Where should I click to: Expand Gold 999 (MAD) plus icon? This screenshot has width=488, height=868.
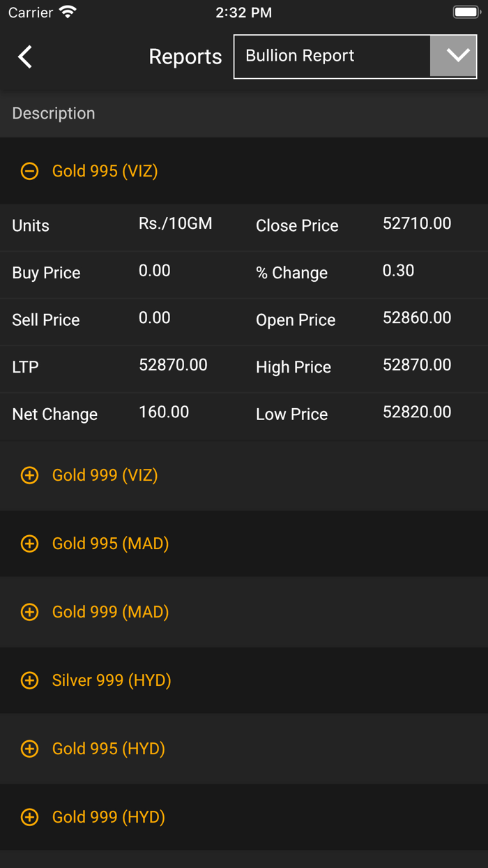[x=29, y=612]
